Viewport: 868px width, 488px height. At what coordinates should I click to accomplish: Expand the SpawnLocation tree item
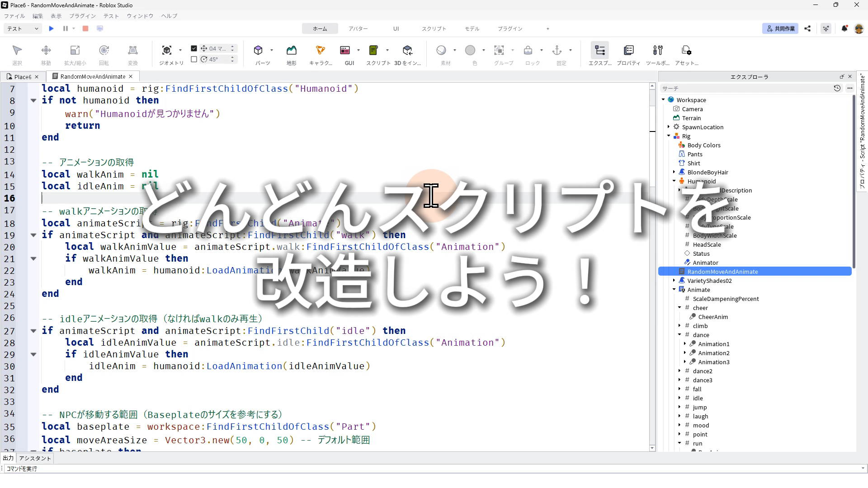[669, 127]
